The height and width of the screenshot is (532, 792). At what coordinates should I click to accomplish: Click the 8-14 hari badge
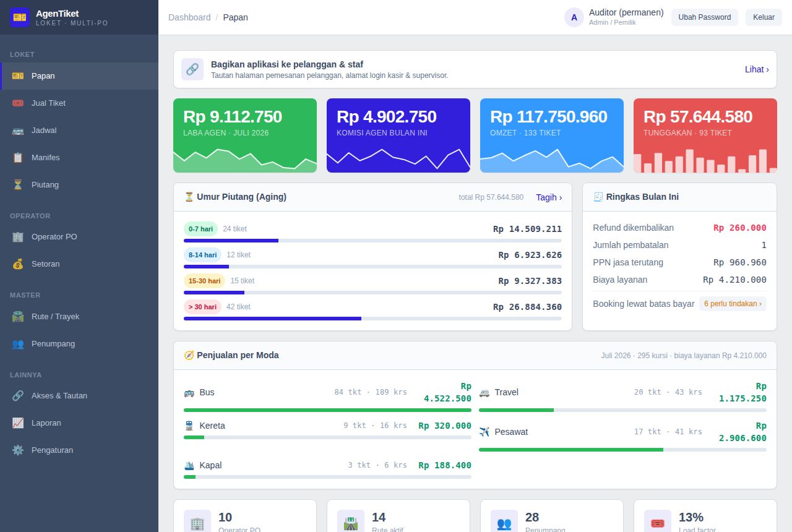pyautogui.click(x=202, y=255)
